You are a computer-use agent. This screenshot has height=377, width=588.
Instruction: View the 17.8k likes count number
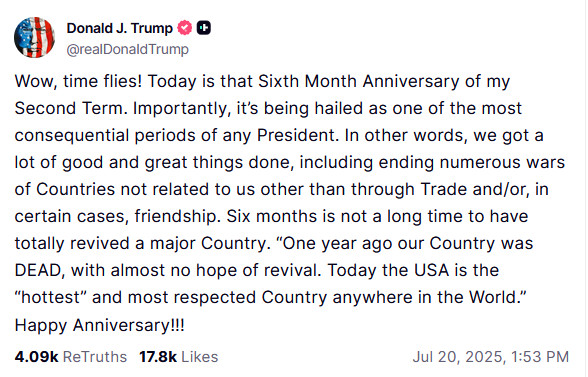(x=158, y=357)
